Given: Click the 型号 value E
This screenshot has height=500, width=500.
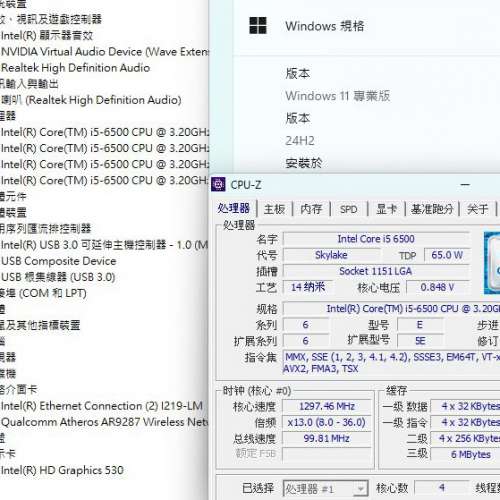Looking at the screenshot, I should pyautogui.click(x=420, y=325).
